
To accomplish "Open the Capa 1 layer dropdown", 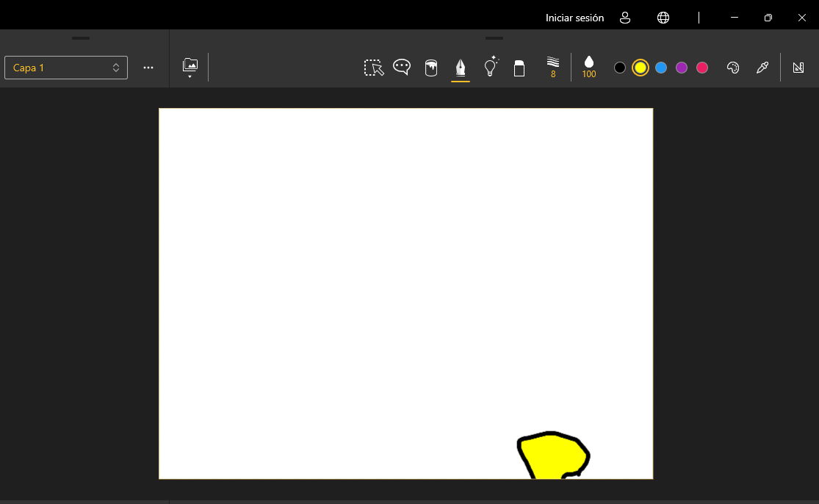I will pos(66,68).
